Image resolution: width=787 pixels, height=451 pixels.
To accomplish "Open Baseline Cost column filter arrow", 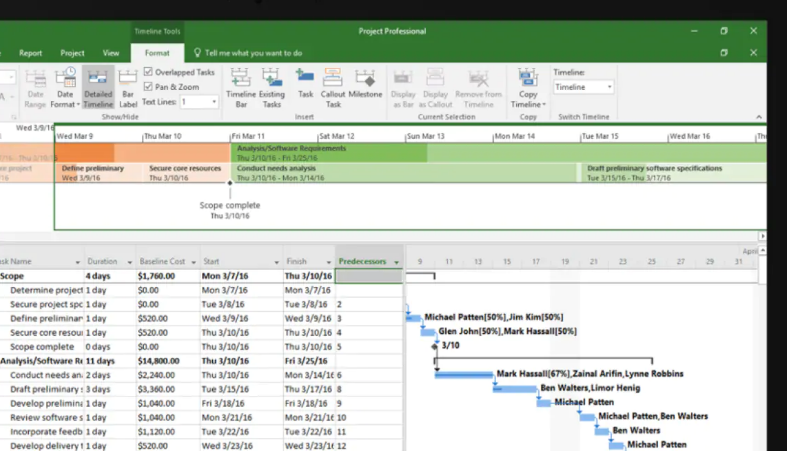I will click(193, 262).
